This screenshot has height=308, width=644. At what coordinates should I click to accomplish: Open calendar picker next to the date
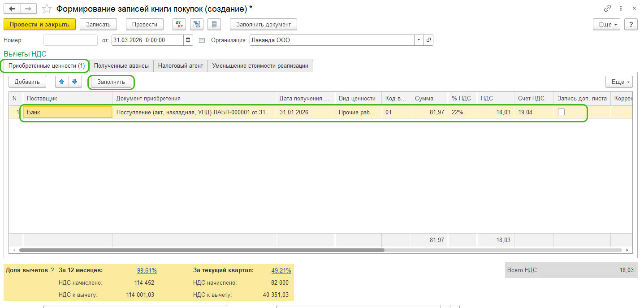tap(189, 40)
